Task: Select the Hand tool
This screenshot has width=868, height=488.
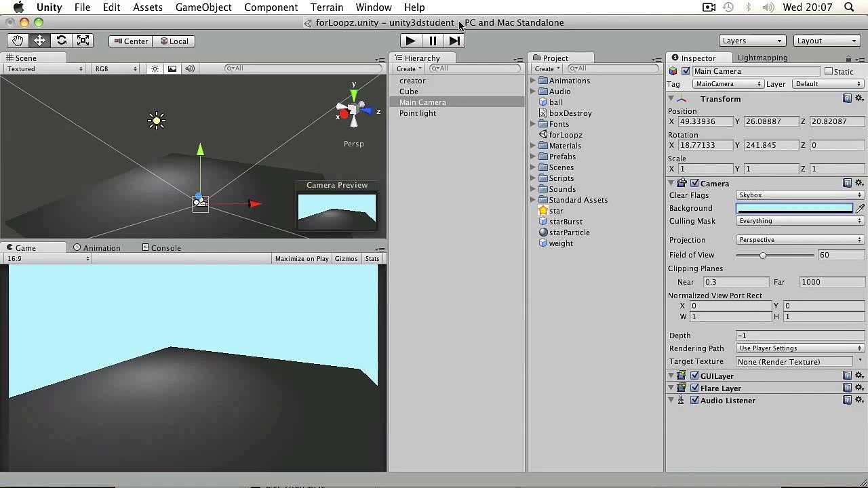Action: 18,41
